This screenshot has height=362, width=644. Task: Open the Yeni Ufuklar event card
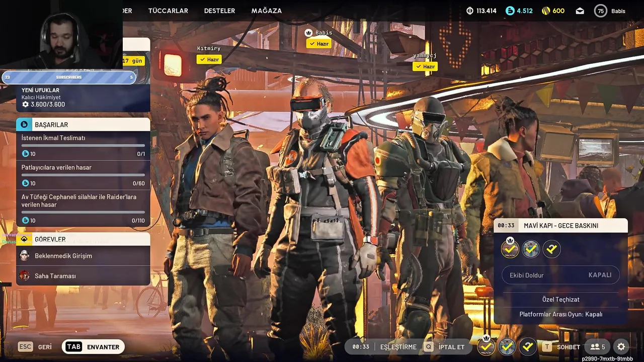coord(83,98)
